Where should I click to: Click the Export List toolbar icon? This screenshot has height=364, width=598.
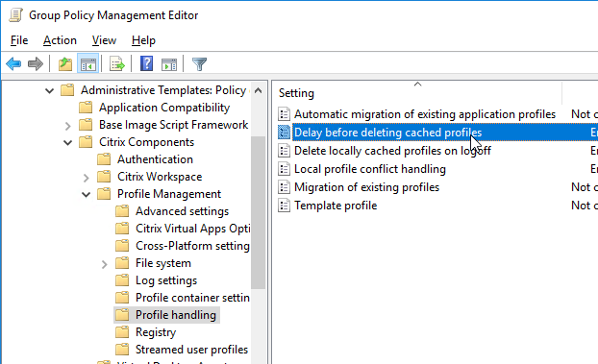[116, 63]
